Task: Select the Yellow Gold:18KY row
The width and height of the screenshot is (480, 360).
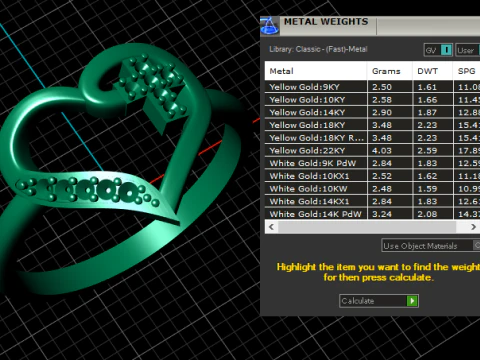Action: [x=372, y=125]
